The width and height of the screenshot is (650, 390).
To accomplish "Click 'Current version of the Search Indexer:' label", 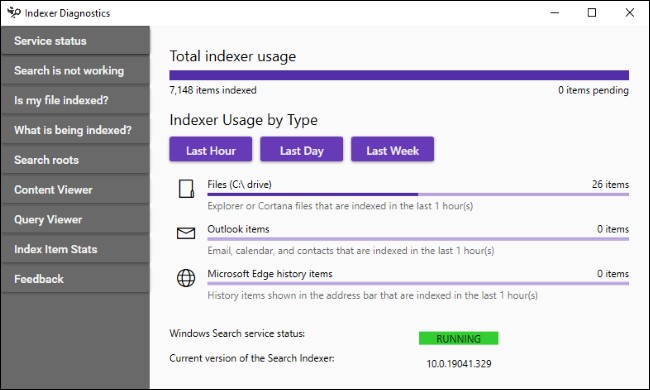I will coord(252,358).
